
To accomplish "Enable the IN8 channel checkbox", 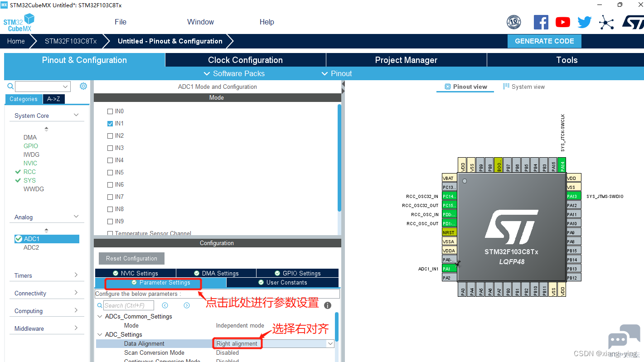I will coord(110,209).
